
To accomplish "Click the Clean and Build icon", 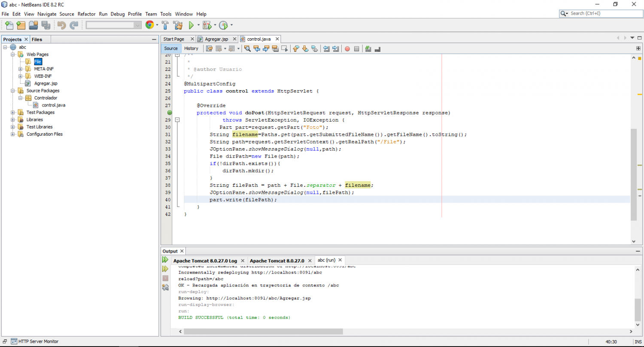I will (x=178, y=25).
